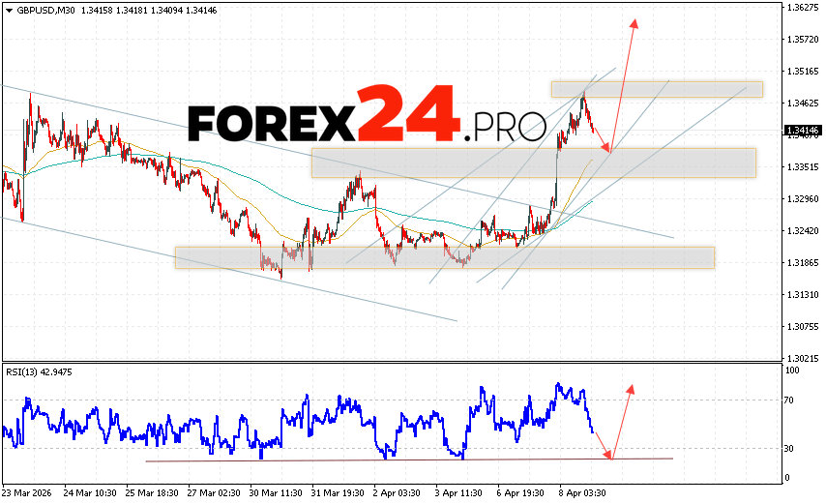Select the upward red forecast arrowhead on price chart
Image resolution: width=826 pixels, height=504 pixels.
click(634, 23)
